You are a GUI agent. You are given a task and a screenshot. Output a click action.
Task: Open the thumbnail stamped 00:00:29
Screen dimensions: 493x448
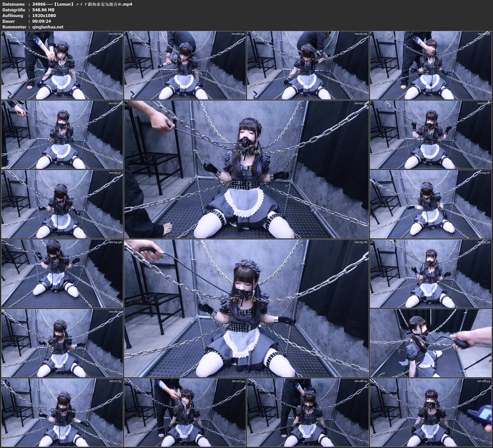coord(62,65)
